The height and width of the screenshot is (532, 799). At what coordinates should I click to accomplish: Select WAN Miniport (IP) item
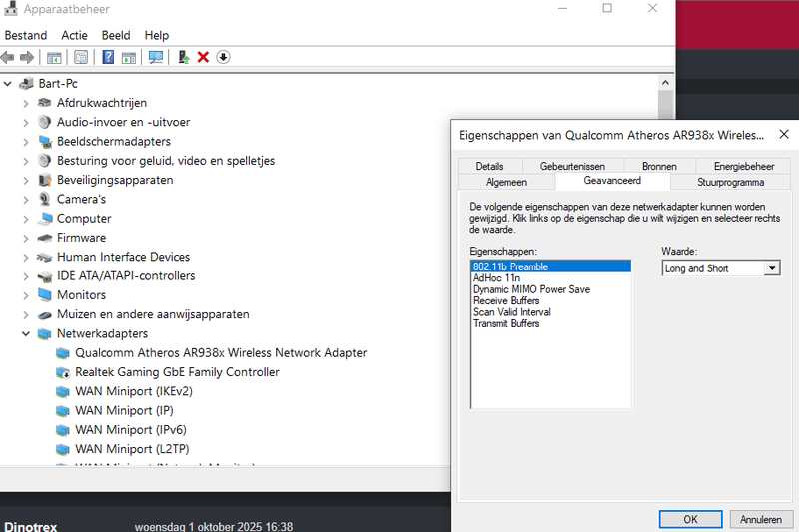click(124, 411)
